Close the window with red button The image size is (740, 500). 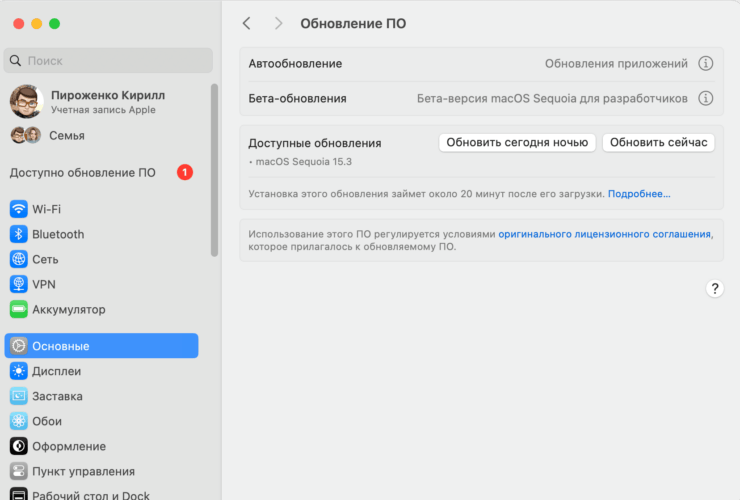18,24
